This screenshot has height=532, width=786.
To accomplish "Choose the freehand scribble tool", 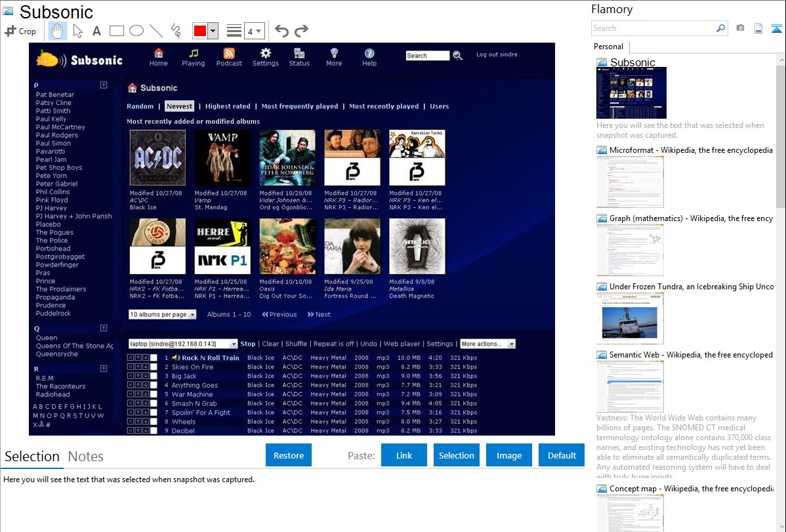I will [176, 31].
